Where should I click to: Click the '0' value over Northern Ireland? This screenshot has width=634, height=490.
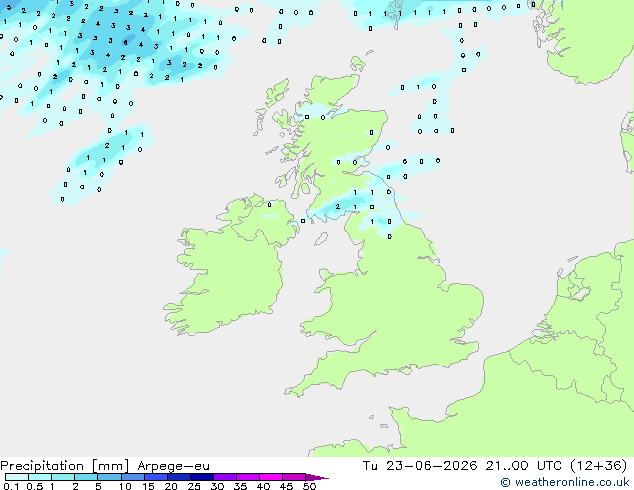pos(270,205)
